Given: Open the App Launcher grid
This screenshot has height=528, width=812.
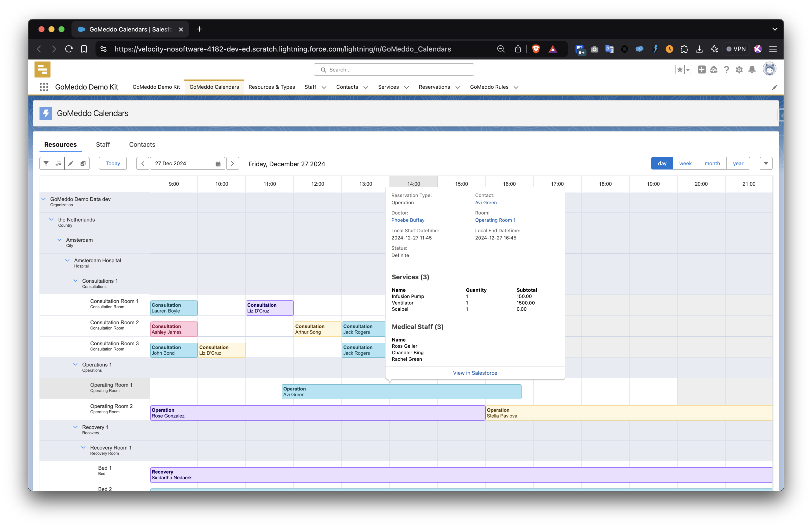Looking at the screenshot, I should pyautogui.click(x=44, y=87).
